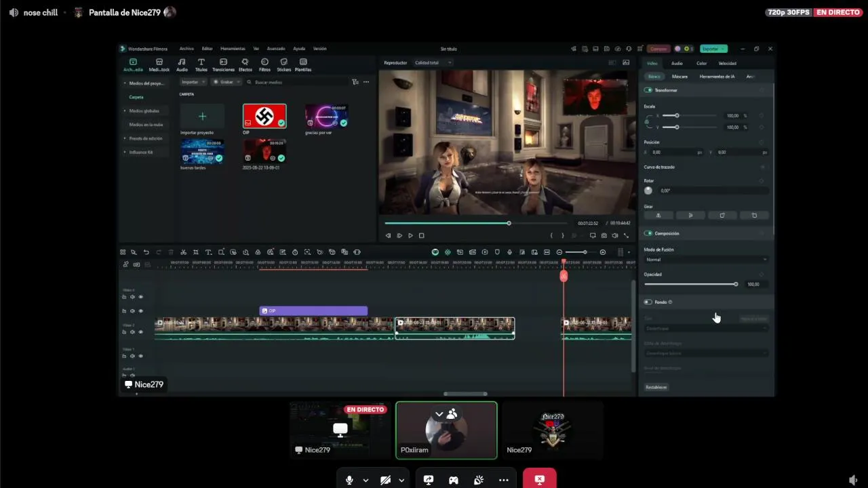Viewport: 868px width, 488px height.
Task: Open the Grabar dropdown
Action: [226, 82]
